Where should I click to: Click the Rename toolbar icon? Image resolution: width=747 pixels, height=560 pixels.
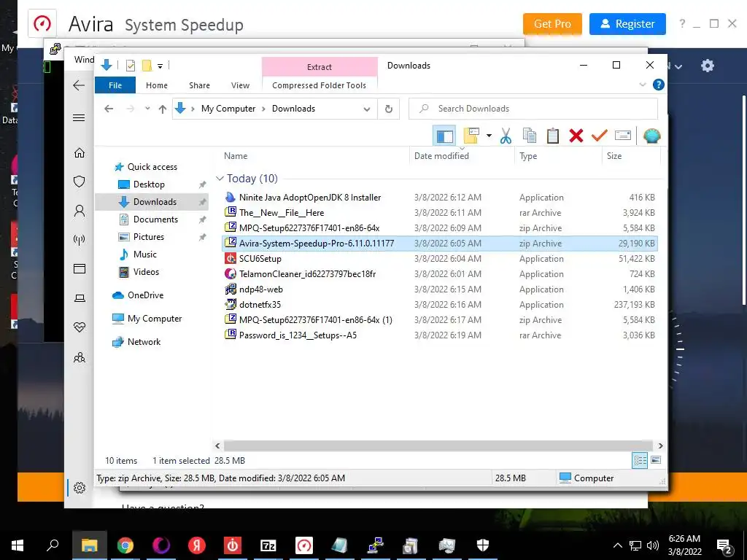(x=623, y=136)
